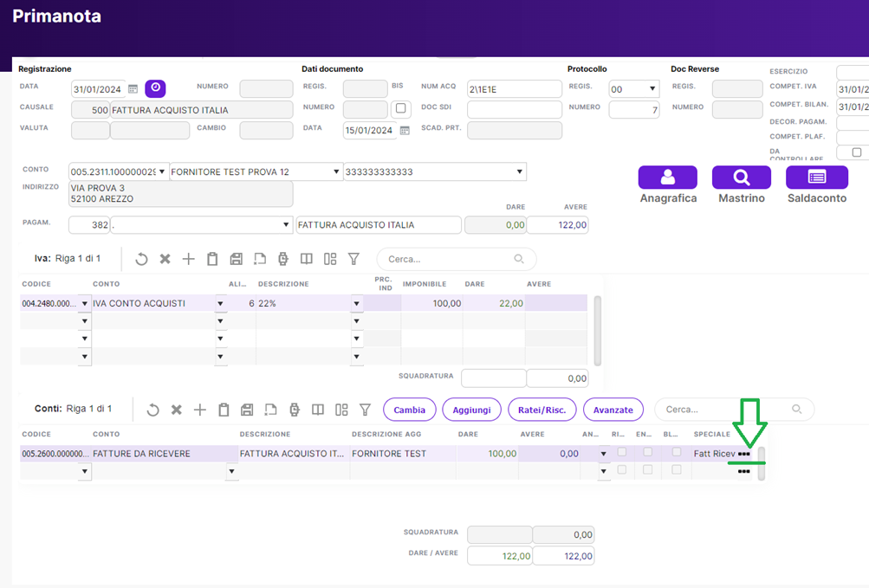
Task: Click the Ratei/Risc. button
Action: [541, 410]
